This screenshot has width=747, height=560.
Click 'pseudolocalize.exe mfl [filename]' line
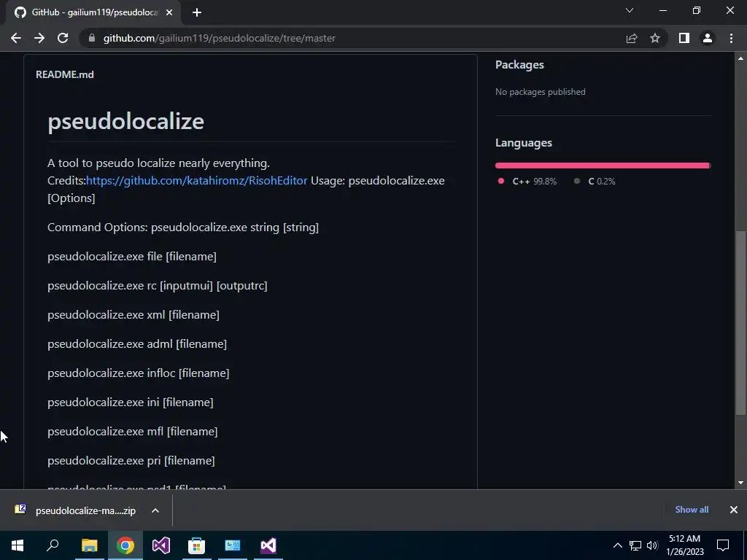click(133, 432)
